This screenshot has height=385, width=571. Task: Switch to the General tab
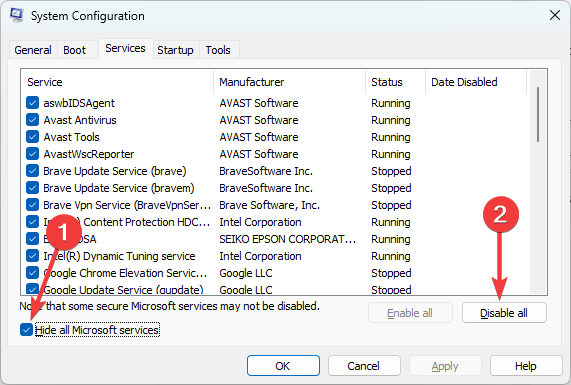tap(33, 50)
